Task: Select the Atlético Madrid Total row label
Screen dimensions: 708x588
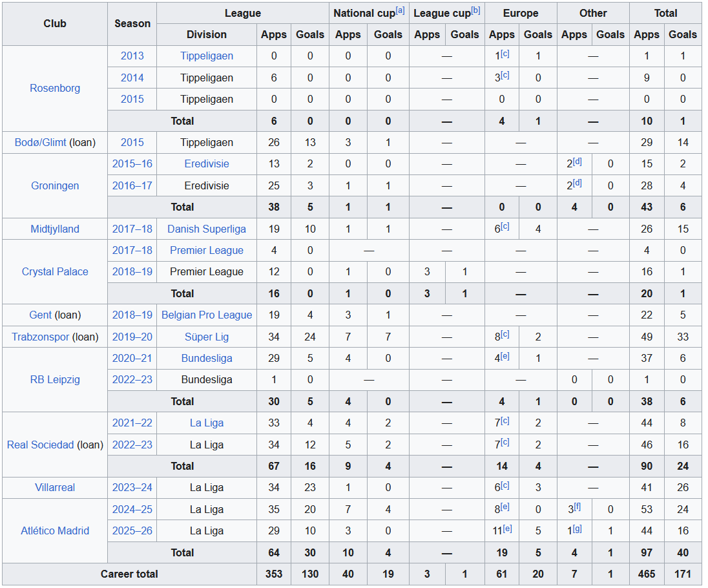Action: [x=182, y=552]
